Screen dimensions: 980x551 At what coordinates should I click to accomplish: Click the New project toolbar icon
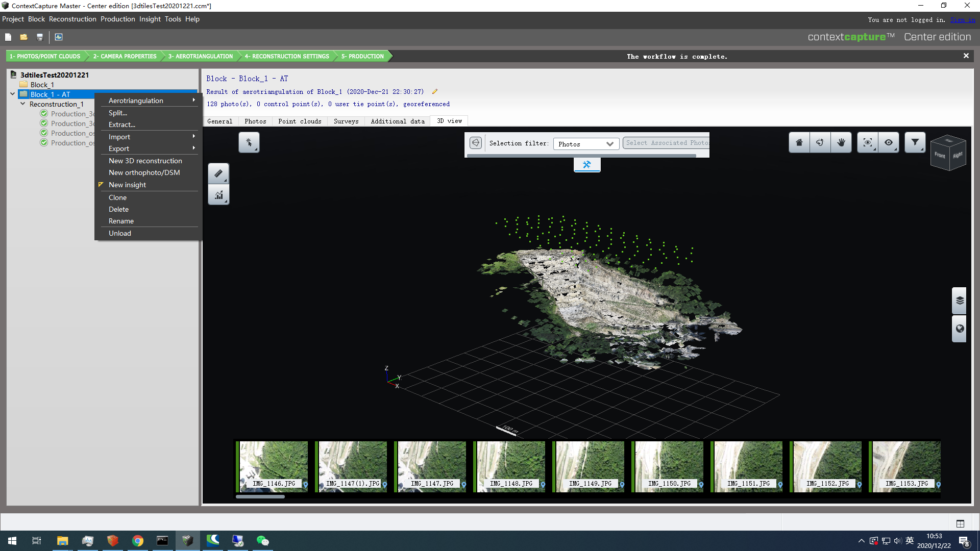coord(8,37)
